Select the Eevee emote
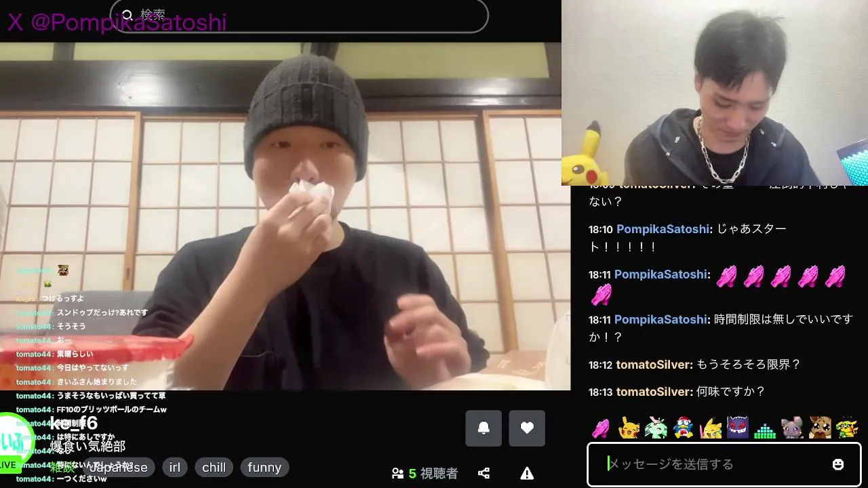868x488 pixels. [x=819, y=428]
